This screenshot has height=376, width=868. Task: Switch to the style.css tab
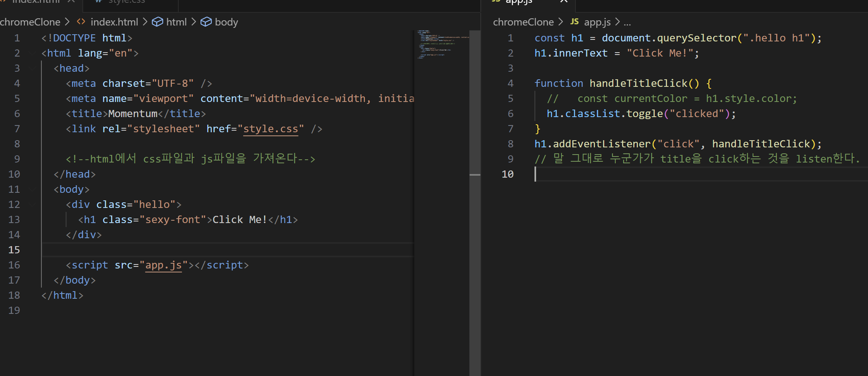point(127,2)
